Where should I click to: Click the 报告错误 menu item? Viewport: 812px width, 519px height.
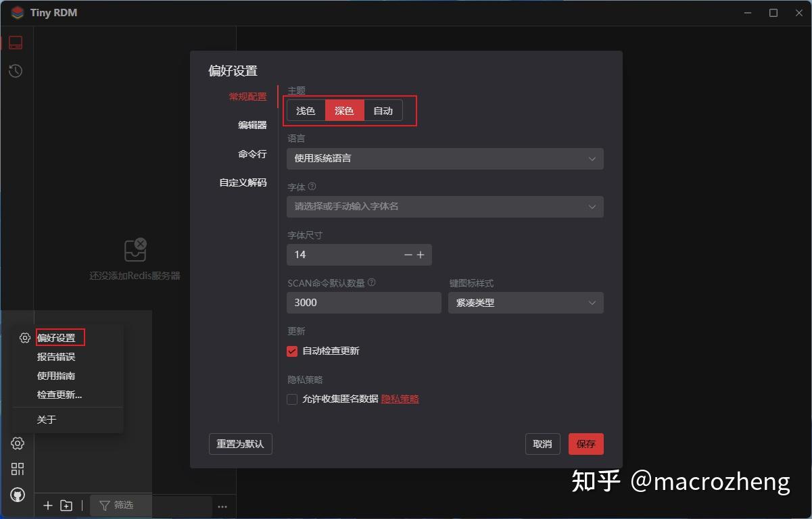(x=55, y=357)
